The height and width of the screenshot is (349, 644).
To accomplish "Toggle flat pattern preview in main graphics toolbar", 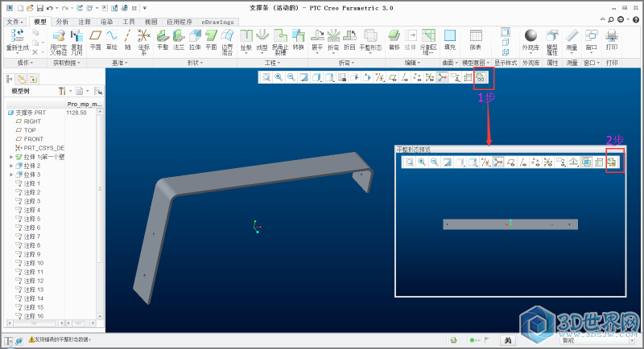I will tap(480, 77).
